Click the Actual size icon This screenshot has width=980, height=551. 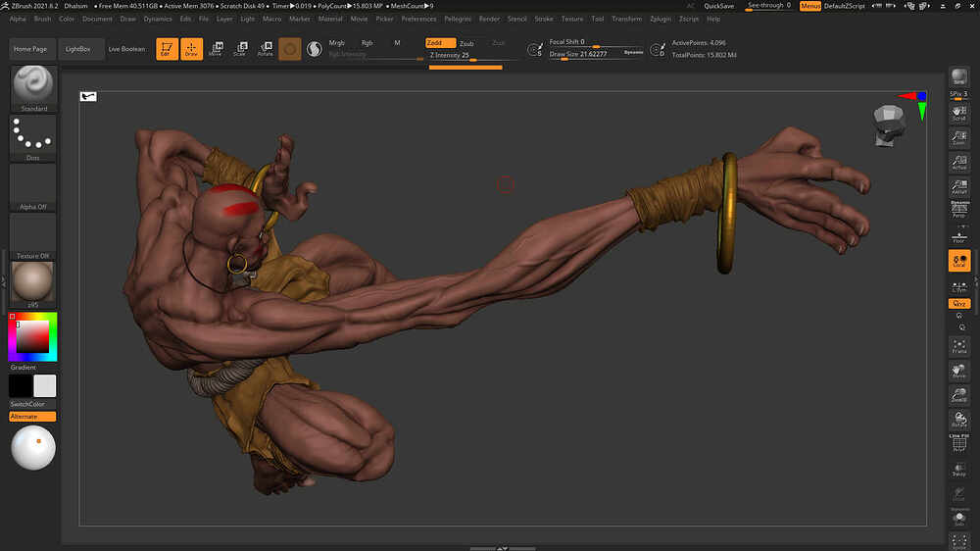point(958,163)
